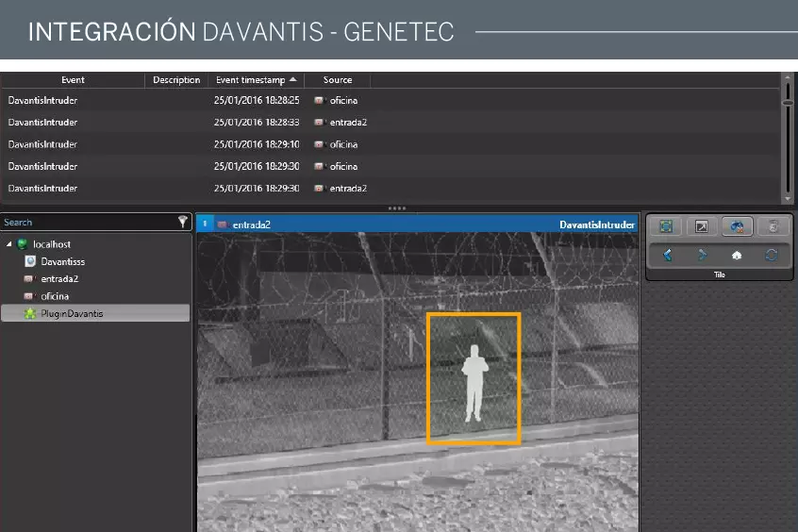Click the localhost server globe icon

pos(23,244)
